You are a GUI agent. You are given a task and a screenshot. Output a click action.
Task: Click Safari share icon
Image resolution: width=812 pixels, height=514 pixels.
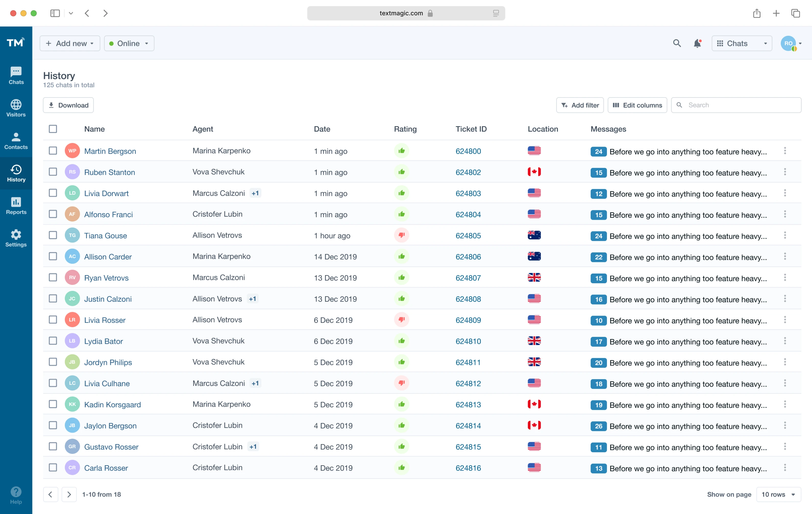[757, 13]
